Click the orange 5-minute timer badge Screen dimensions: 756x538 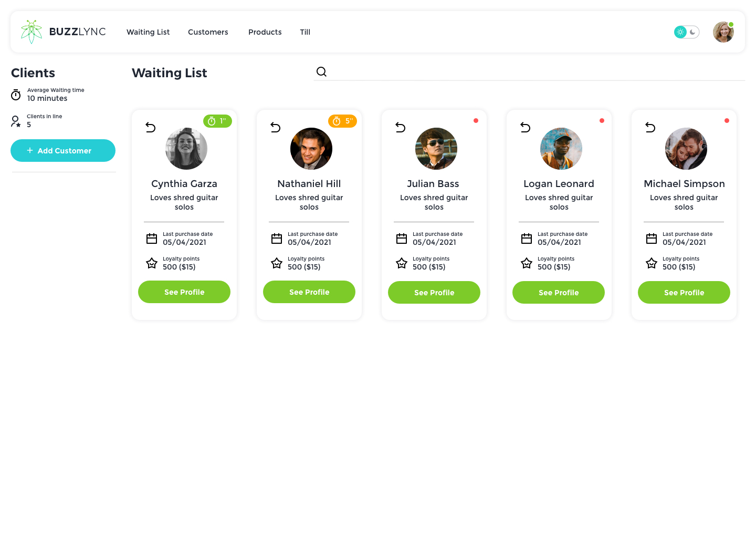tap(342, 121)
